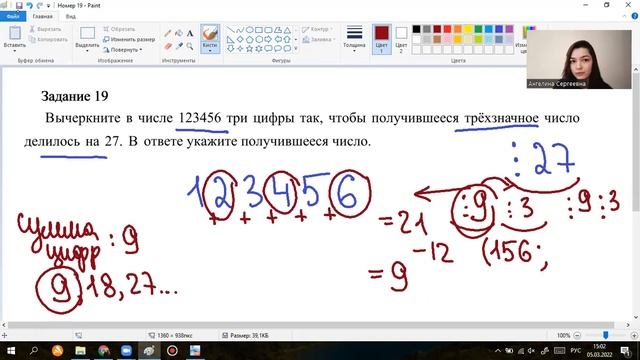This screenshot has width=640, height=360.
Task: Click the vertical scrollbar down arrow
Action: tap(636, 317)
